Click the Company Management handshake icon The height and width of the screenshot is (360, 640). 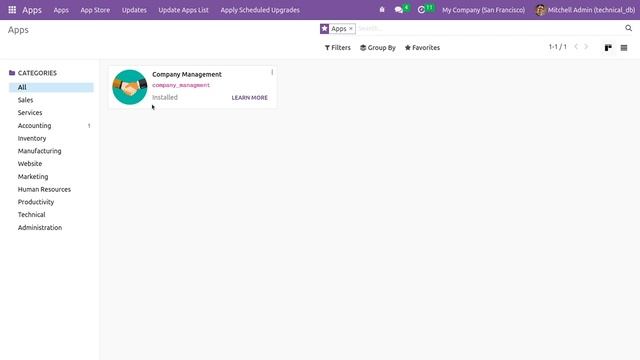130,87
